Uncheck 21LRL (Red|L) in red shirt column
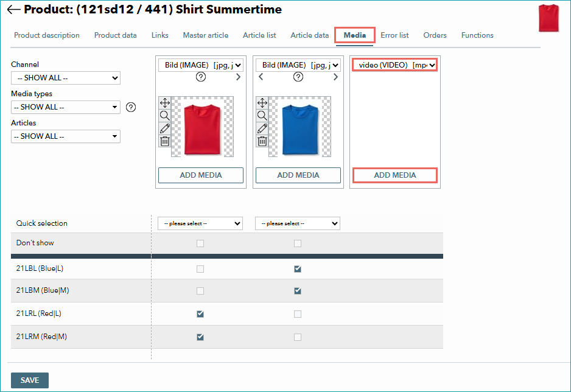 200,313
